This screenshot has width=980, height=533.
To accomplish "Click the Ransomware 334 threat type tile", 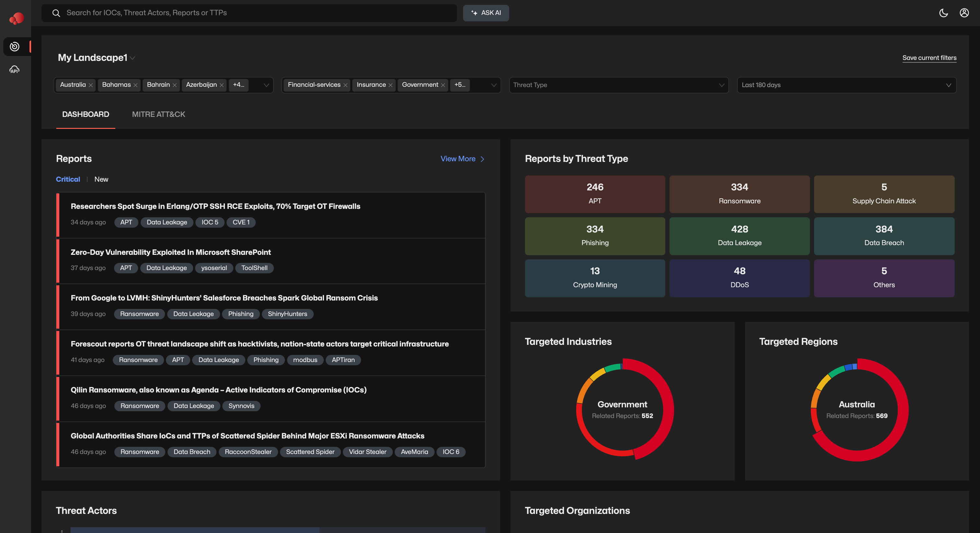I will (739, 194).
